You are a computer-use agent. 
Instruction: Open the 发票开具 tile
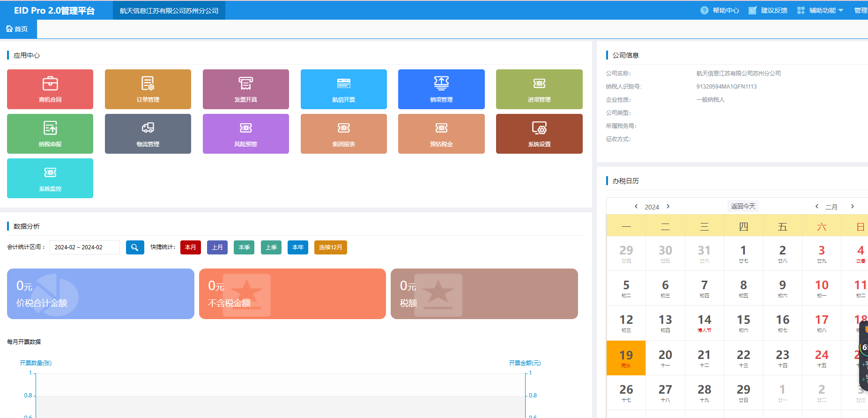click(x=246, y=89)
